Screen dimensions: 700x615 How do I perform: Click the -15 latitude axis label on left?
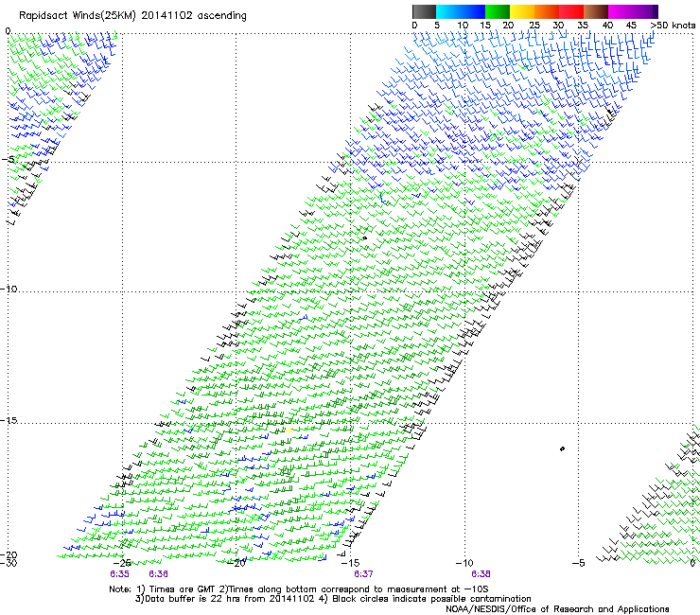point(9,421)
